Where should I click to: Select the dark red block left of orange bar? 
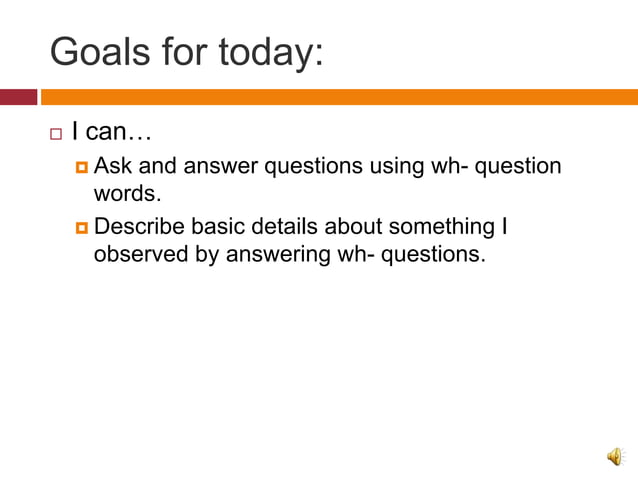(17, 97)
